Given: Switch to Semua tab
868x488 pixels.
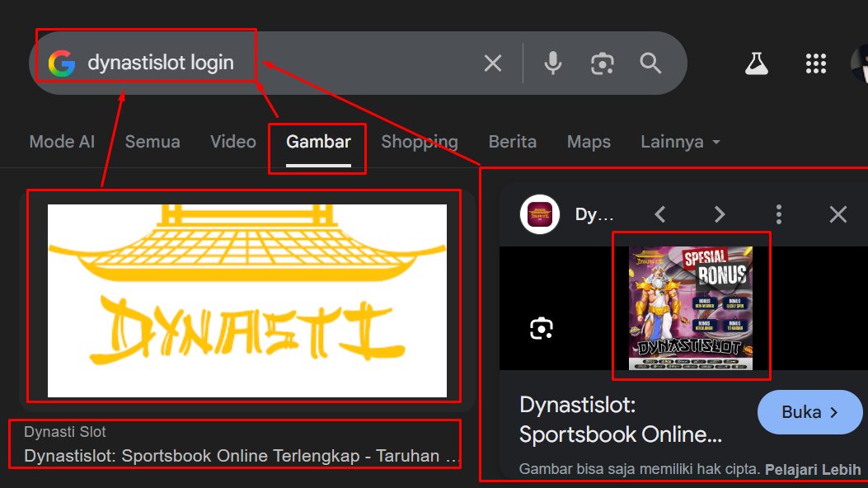Looking at the screenshot, I should pyautogui.click(x=152, y=142).
